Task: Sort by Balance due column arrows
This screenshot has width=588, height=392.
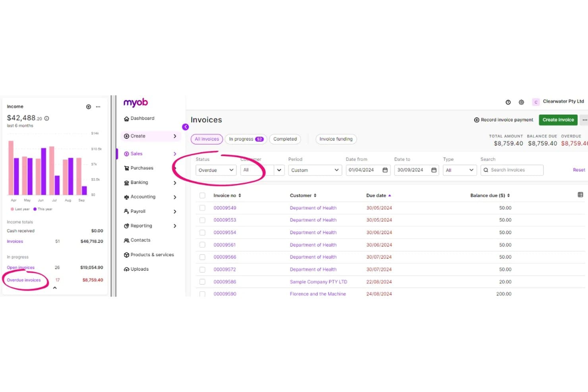Action: [509, 195]
